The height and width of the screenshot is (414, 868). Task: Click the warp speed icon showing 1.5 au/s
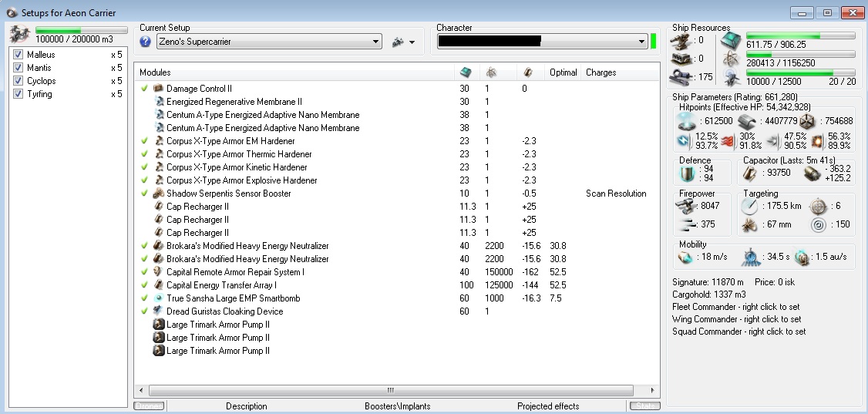coord(802,257)
